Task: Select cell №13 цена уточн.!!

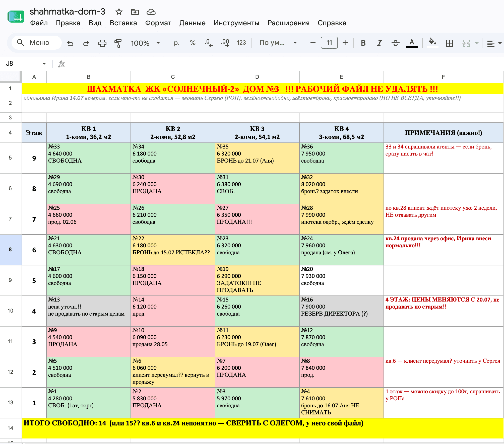Action: (89, 311)
